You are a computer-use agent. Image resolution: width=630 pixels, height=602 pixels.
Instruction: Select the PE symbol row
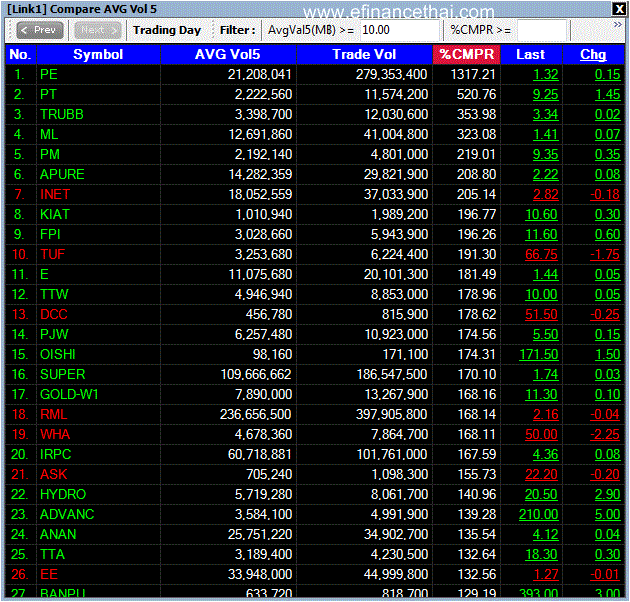pyautogui.click(x=315, y=74)
